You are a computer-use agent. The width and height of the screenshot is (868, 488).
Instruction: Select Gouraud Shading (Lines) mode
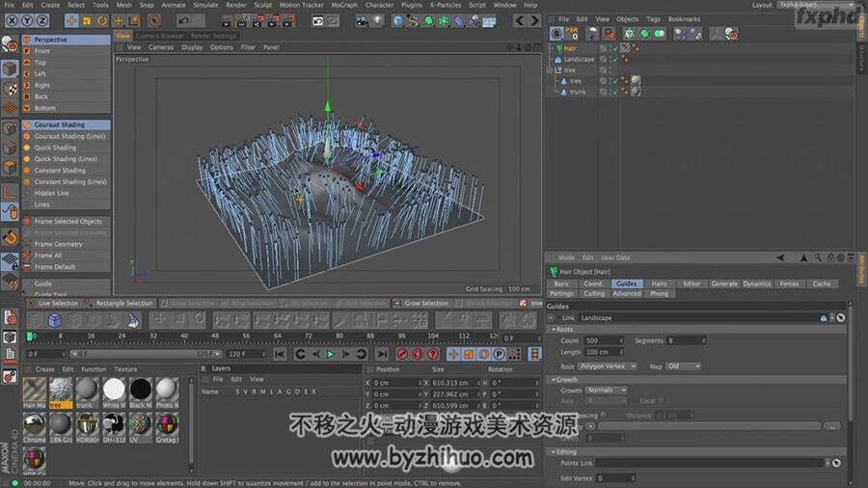66,136
